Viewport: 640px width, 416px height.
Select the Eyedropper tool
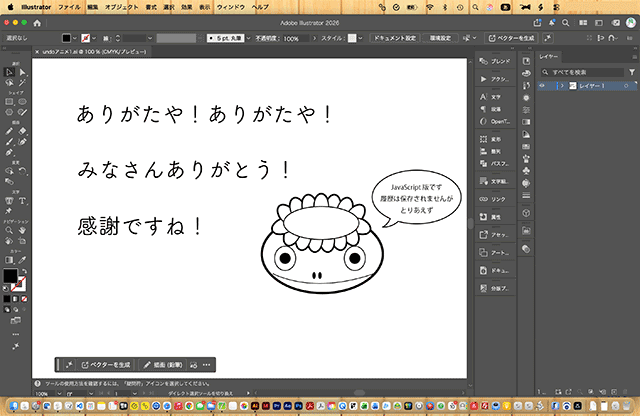pyautogui.click(x=22, y=260)
